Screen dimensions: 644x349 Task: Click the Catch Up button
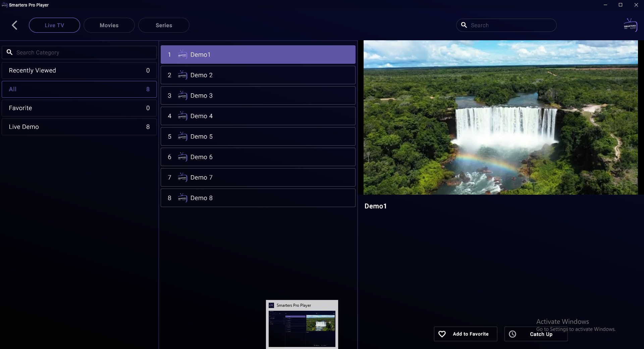click(535, 334)
